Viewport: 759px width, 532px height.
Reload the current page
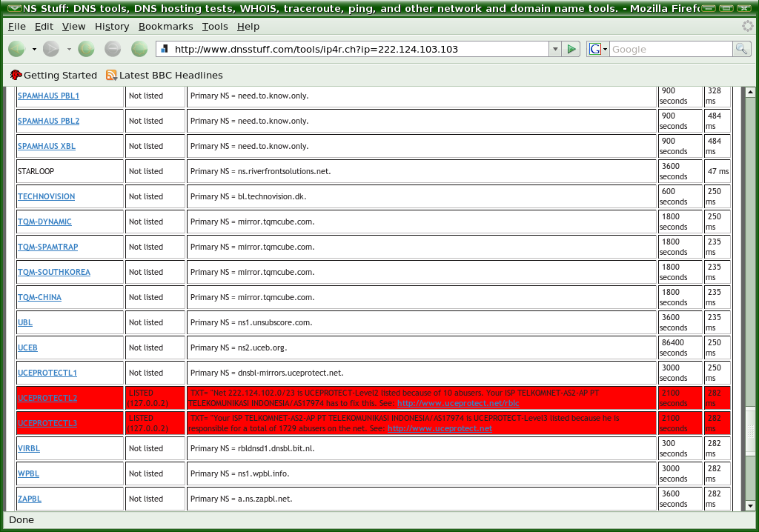coord(86,49)
